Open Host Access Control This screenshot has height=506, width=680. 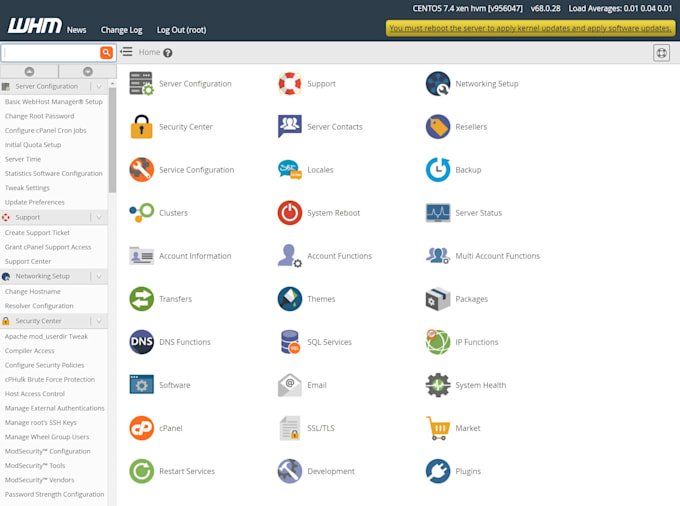click(x=35, y=394)
